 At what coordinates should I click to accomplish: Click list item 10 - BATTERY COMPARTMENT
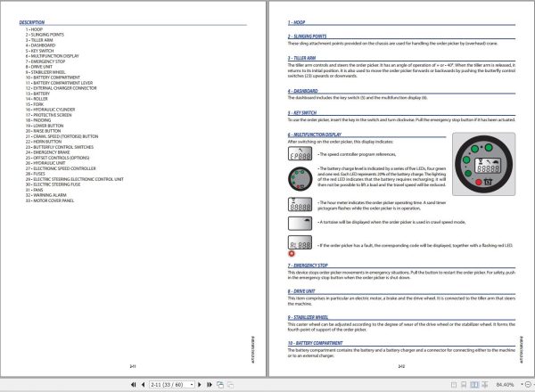pyautogui.click(x=53, y=78)
